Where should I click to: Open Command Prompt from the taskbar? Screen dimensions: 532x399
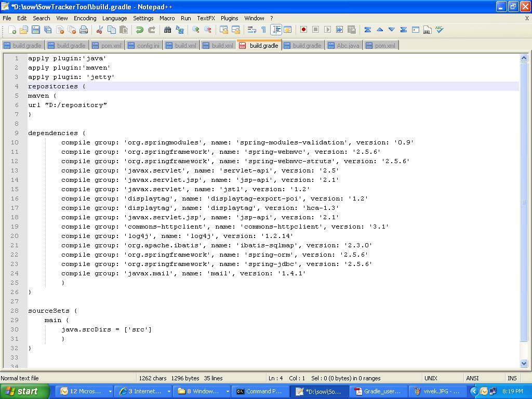(x=259, y=391)
